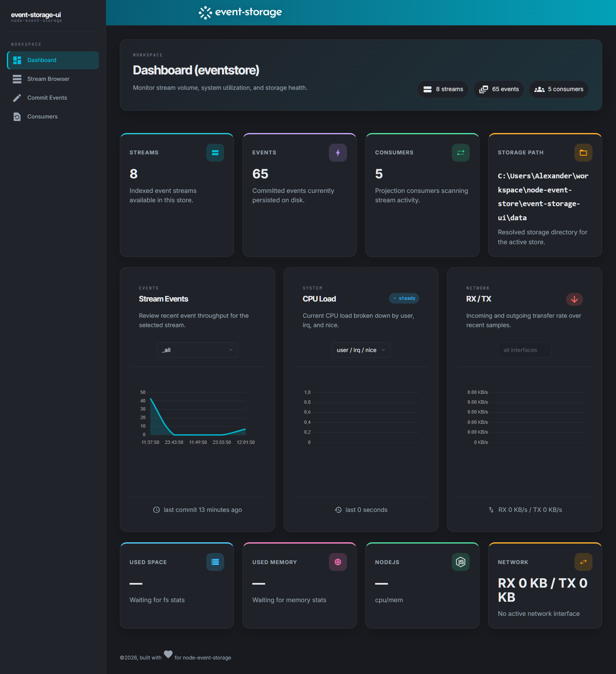
Task: Open the Dashboard sidebar item
Action: point(53,60)
